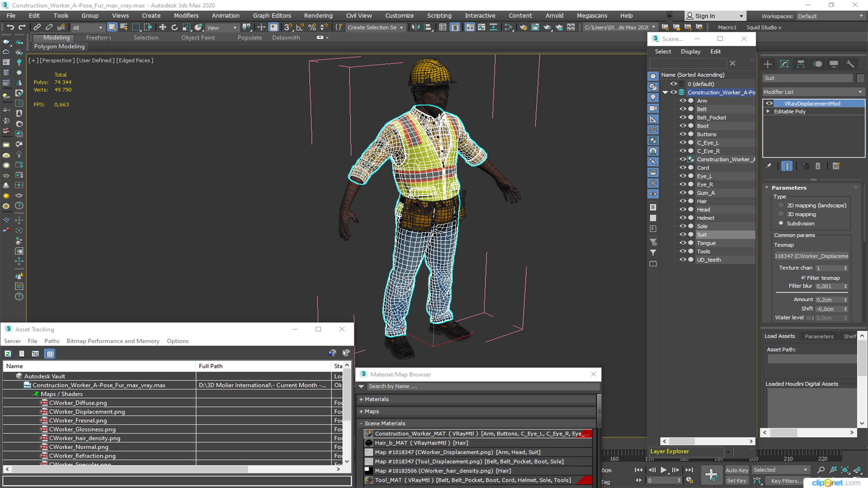The width and height of the screenshot is (868, 488).
Task: Open the Modify tab in command panel
Action: coord(784,64)
